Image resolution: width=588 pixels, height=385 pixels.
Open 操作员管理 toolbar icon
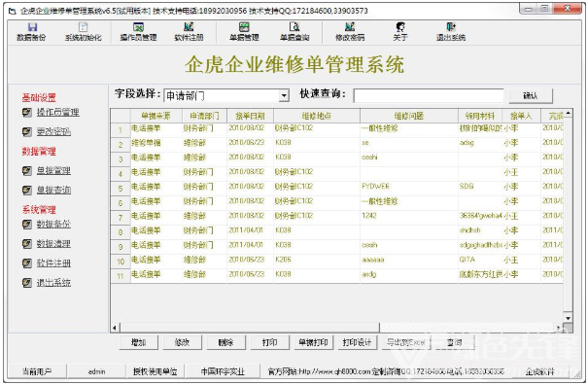click(x=138, y=31)
